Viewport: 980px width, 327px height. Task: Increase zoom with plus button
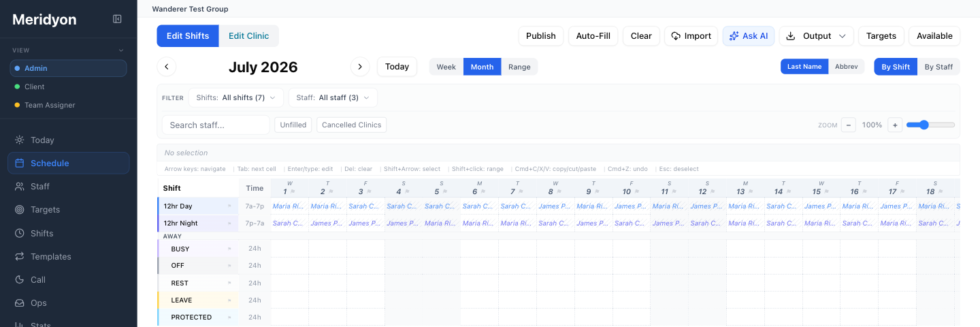tap(895, 125)
